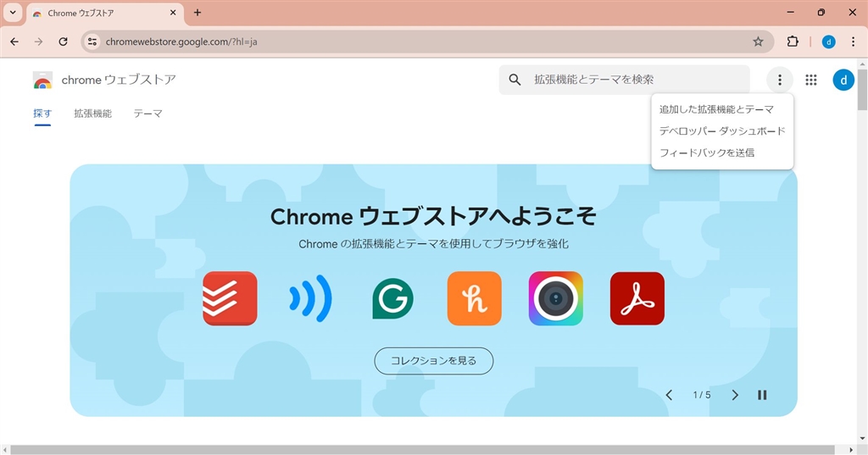Open the Adobe Acrobat red icon
This screenshot has height=455, width=868.
pos(637,298)
